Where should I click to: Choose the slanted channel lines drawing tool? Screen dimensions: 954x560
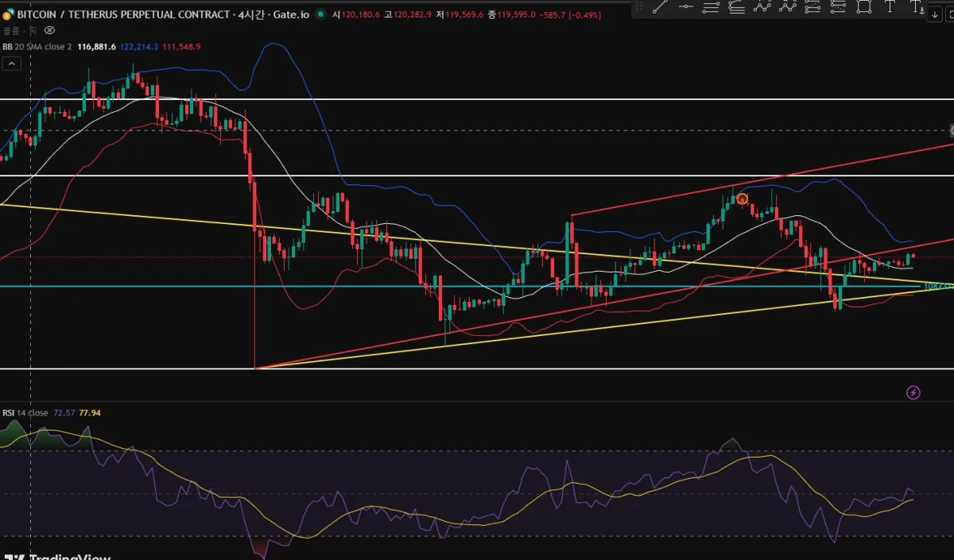(737, 6)
